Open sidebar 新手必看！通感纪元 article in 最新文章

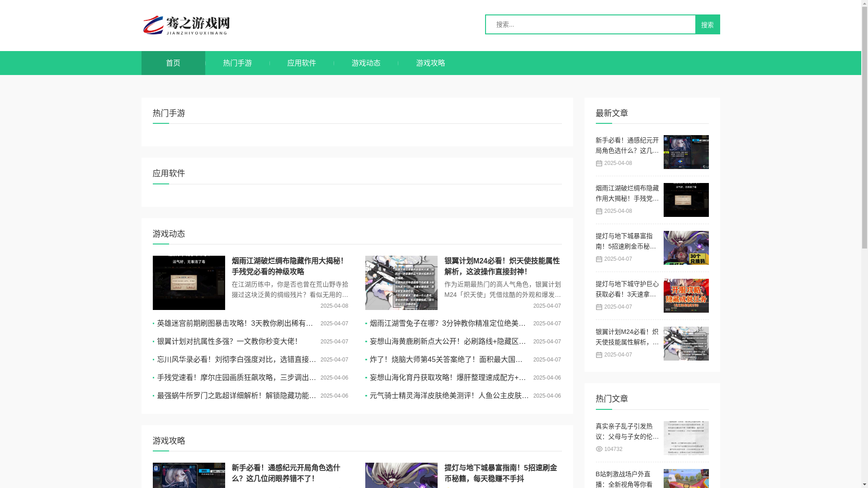pyautogui.click(x=627, y=145)
